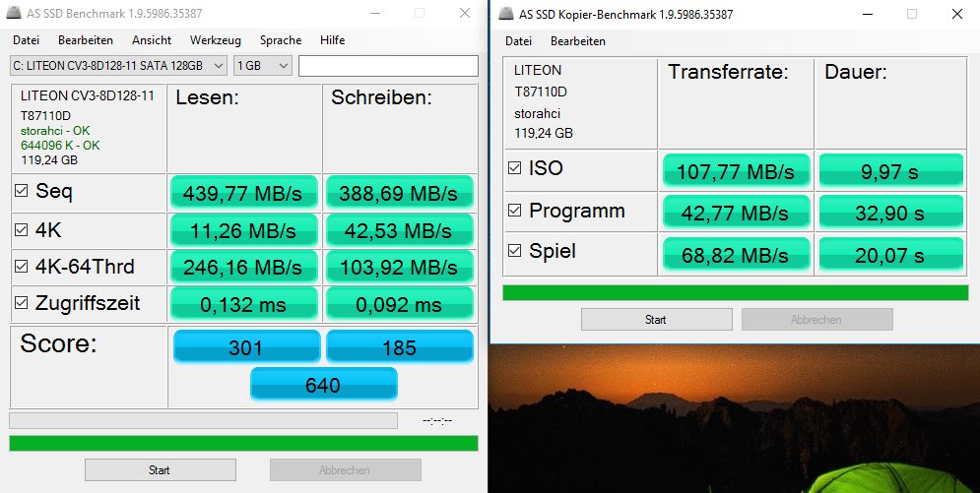Image resolution: width=980 pixels, height=493 pixels.
Task: Uncheck the Seq test checkbox
Action: (x=22, y=190)
